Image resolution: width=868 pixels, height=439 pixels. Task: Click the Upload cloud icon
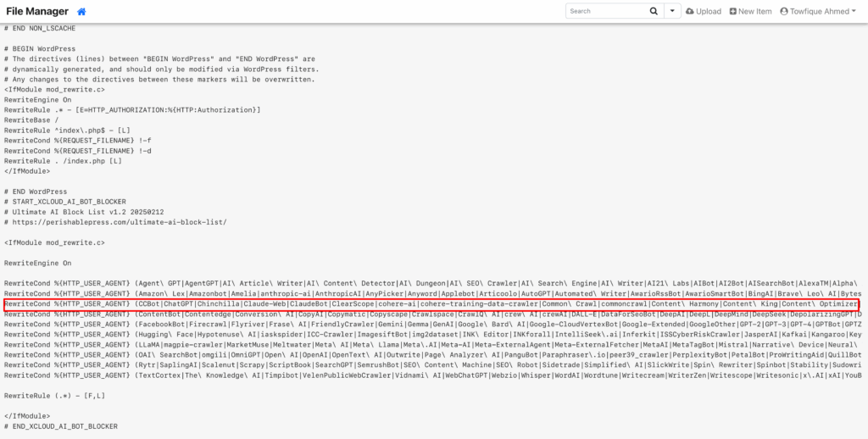tap(689, 12)
